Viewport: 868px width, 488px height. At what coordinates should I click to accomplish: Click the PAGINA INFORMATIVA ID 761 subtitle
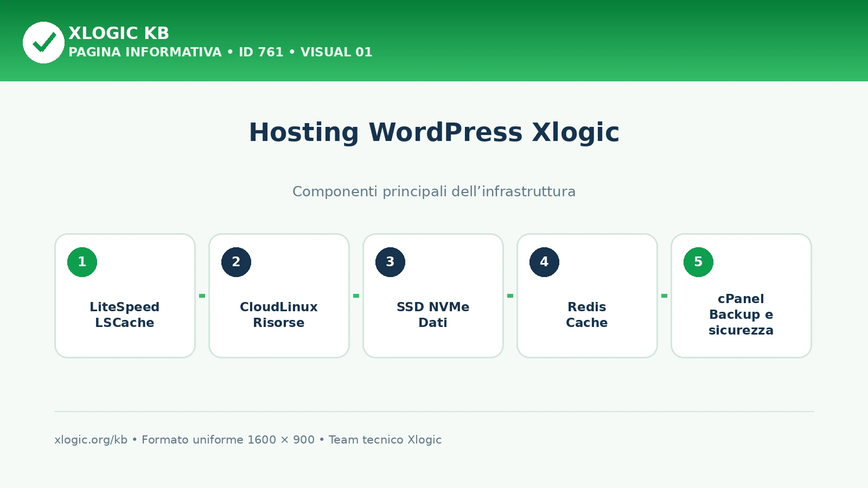pos(220,52)
